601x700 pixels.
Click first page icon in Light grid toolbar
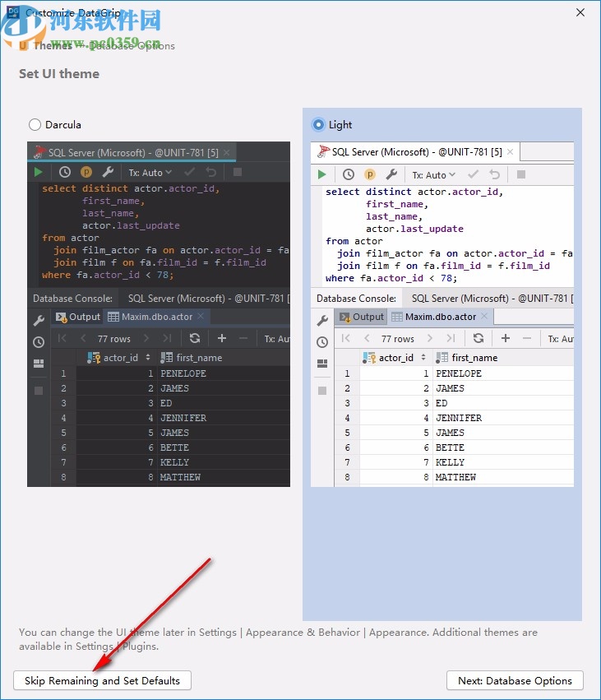tap(345, 338)
